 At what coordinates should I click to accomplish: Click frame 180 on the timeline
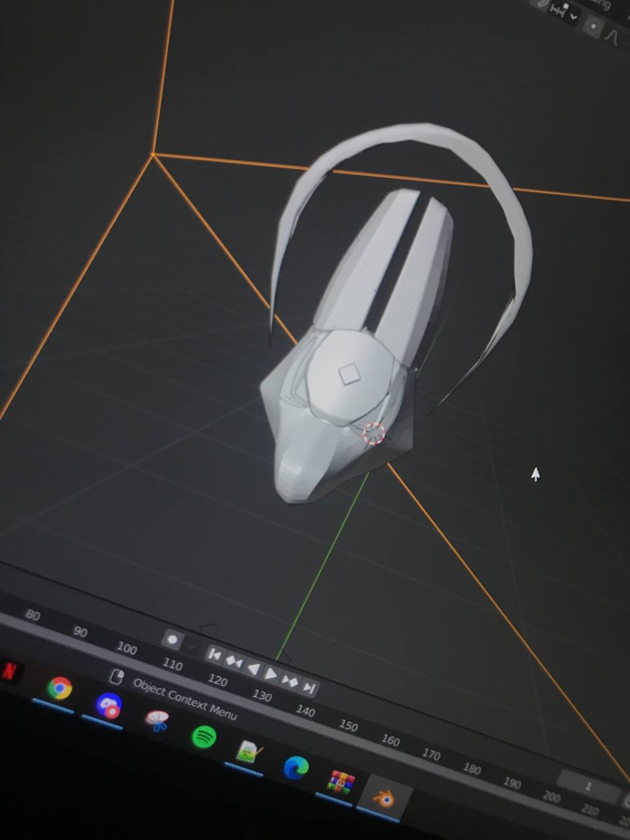click(472, 768)
